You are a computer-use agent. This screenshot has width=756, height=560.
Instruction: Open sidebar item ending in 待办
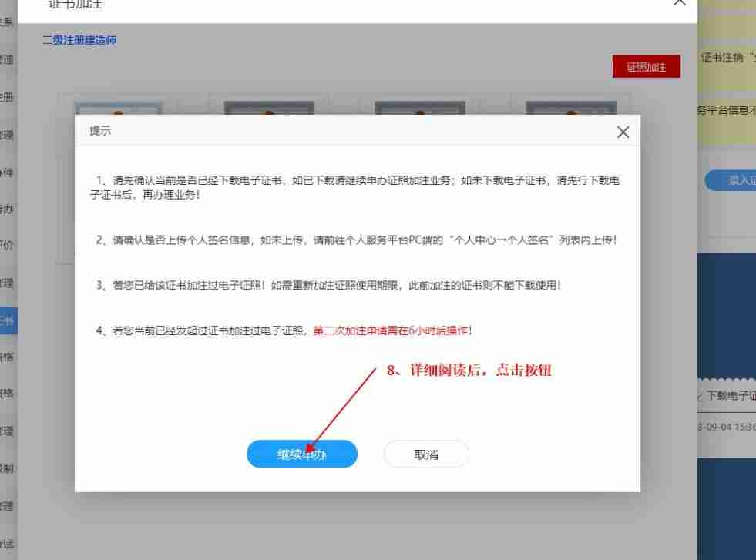[8, 210]
